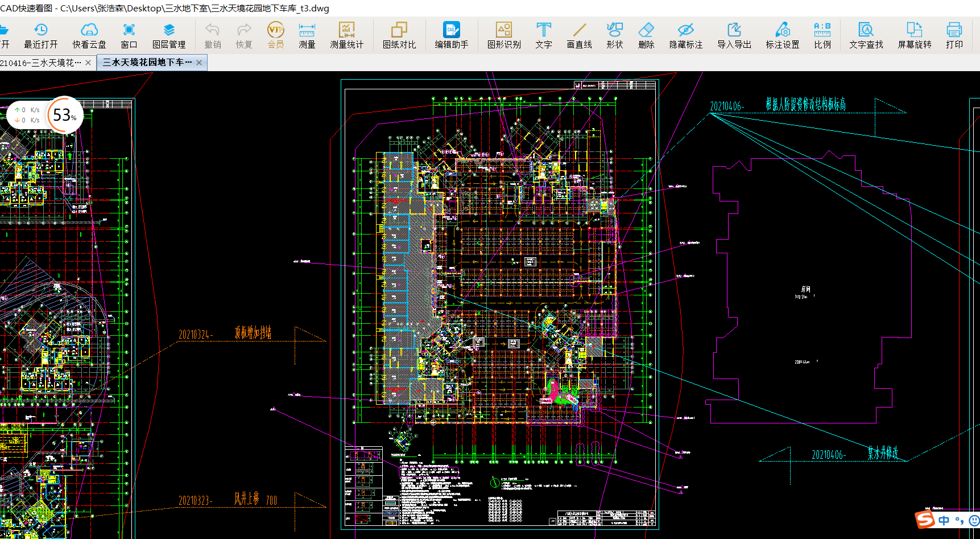Viewport: 980px width, 539px height.
Task: Open 图层管理 layer manager
Action: tap(169, 36)
